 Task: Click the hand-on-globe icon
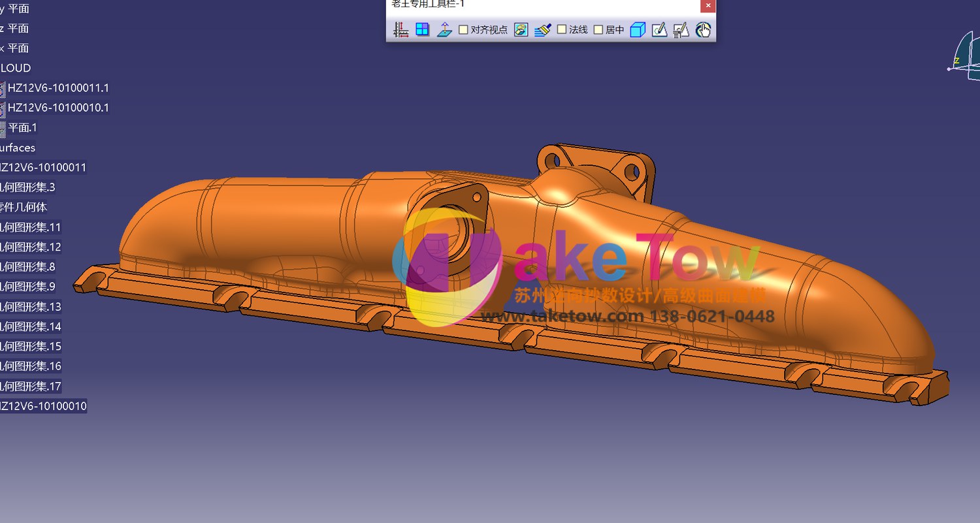[x=703, y=29]
